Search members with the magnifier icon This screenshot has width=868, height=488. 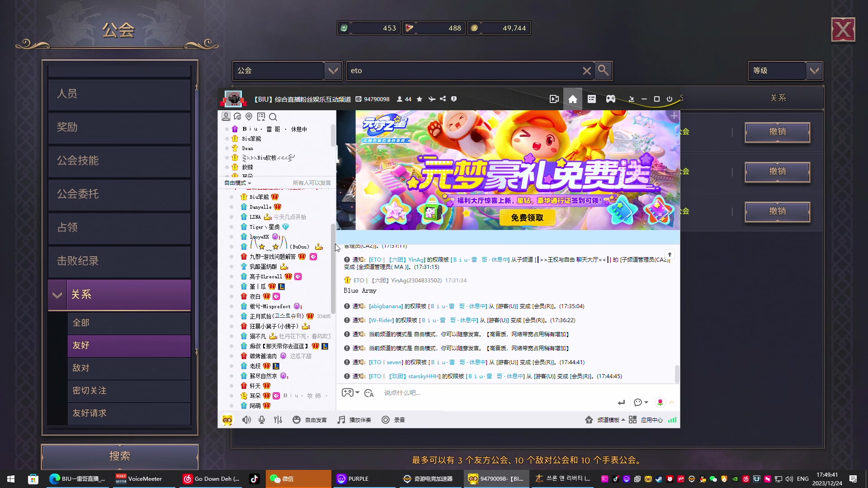(x=273, y=117)
